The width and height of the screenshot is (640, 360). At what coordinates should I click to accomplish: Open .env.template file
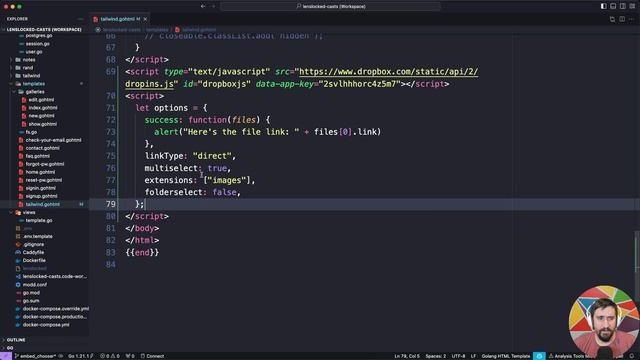tap(38, 236)
